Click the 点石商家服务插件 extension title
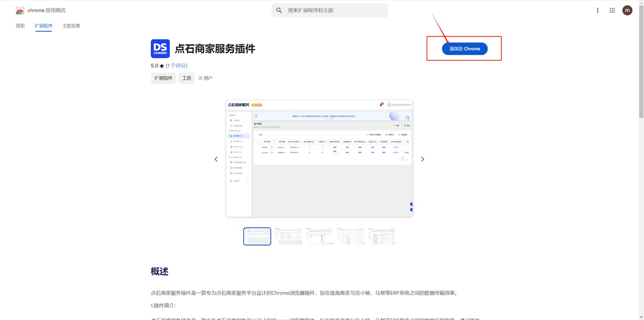The width and height of the screenshot is (644, 320). [215, 49]
